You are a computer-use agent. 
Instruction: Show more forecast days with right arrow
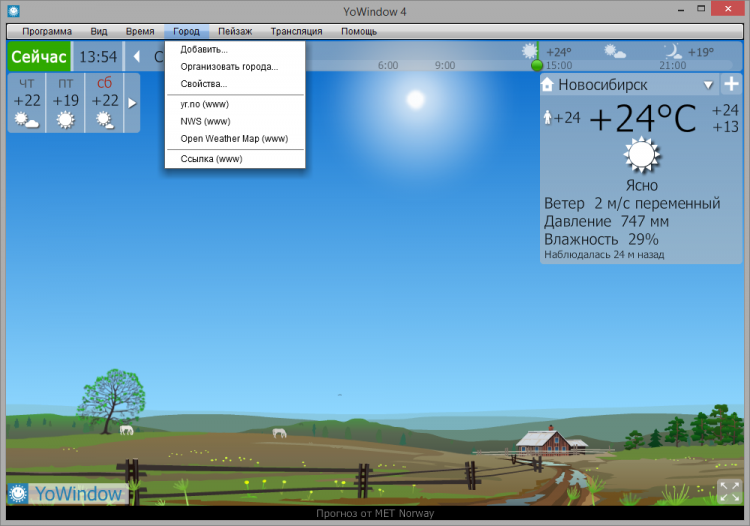point(132,103)
